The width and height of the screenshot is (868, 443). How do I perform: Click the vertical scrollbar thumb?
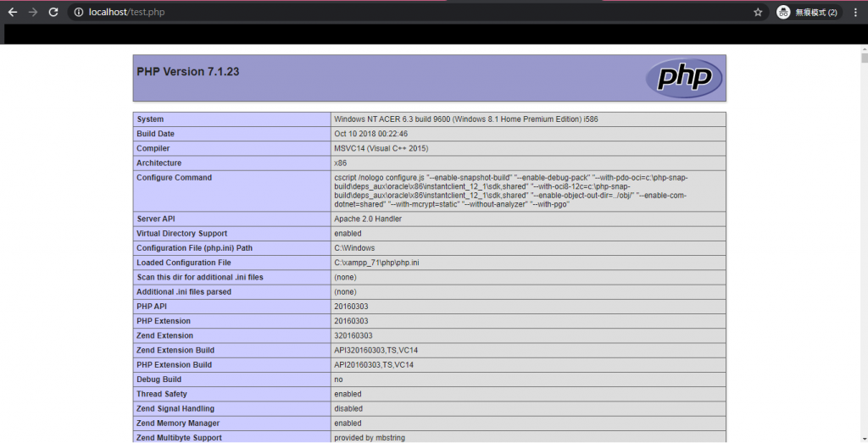click(864, 58)
